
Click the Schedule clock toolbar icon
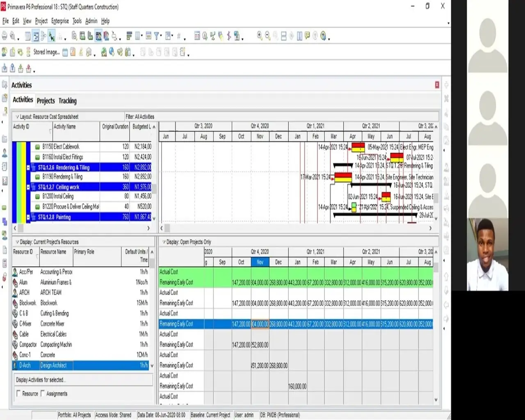coord(205,36)
